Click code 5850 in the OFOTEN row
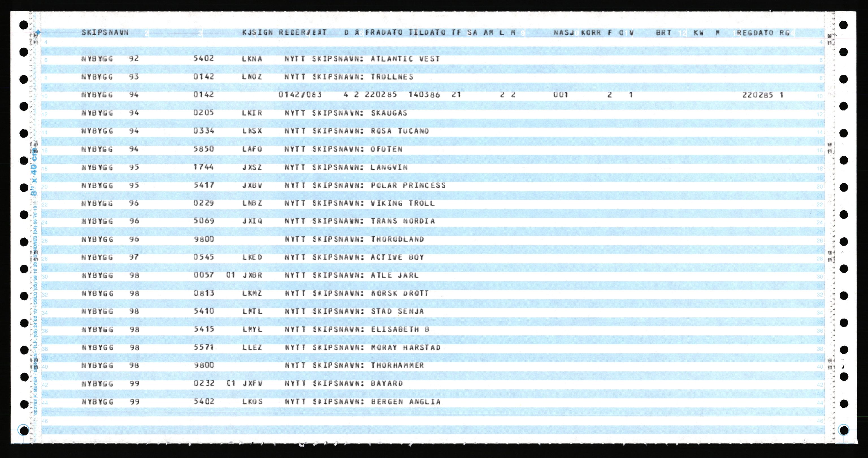This screenshot has height=458, width=868. pos(204,149)
